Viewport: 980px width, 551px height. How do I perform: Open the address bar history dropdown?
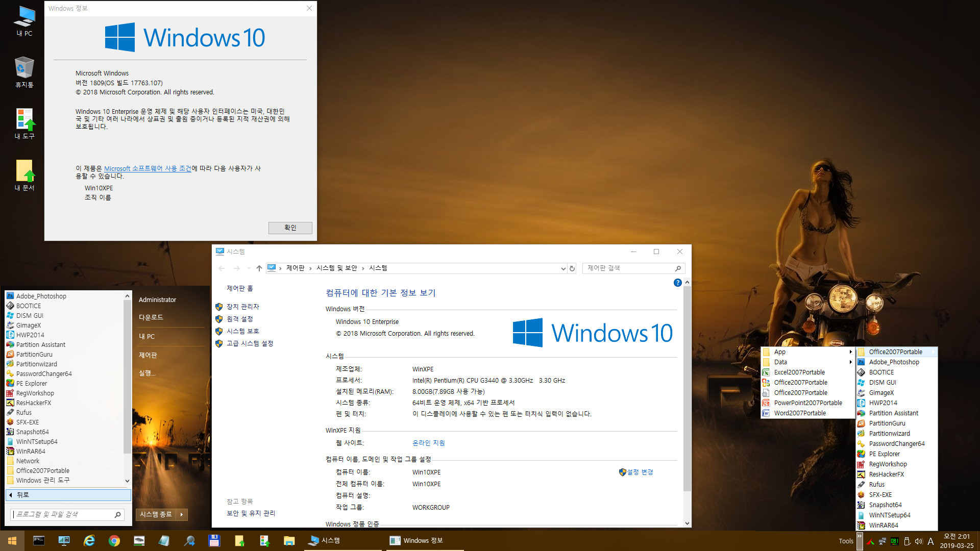tap(563, 268)
